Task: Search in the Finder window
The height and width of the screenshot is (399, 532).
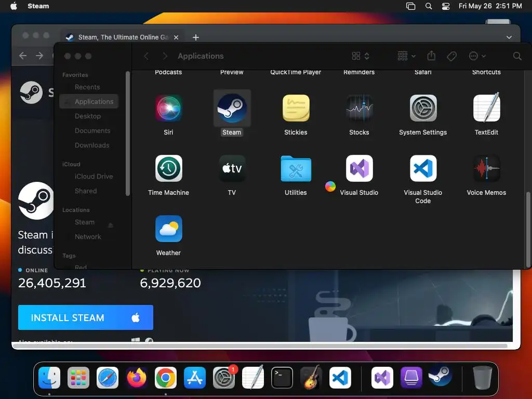Action: [517, 56]
